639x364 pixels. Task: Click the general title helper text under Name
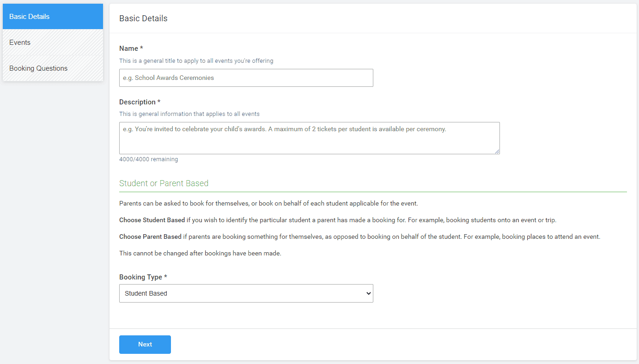(x=196, y=61)
